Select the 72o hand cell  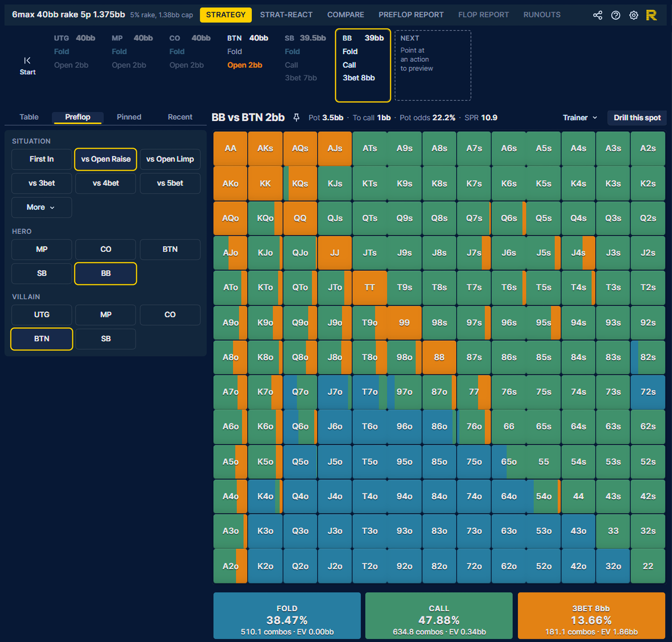[474, 566]
